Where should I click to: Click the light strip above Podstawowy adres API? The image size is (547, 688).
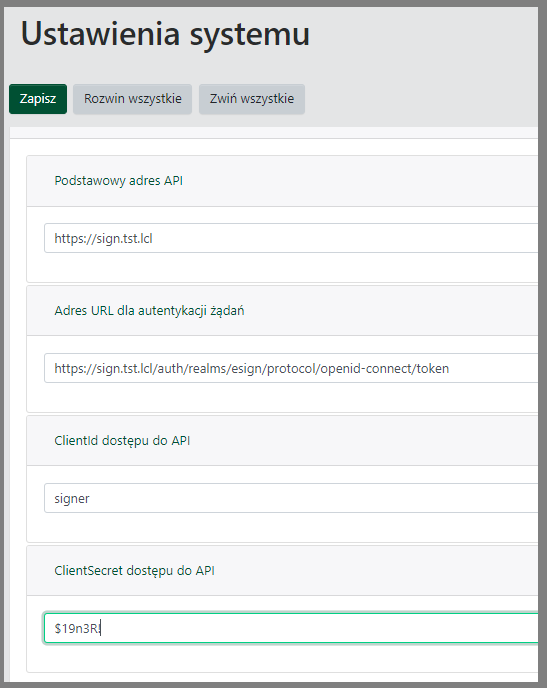tap(274, 133)
